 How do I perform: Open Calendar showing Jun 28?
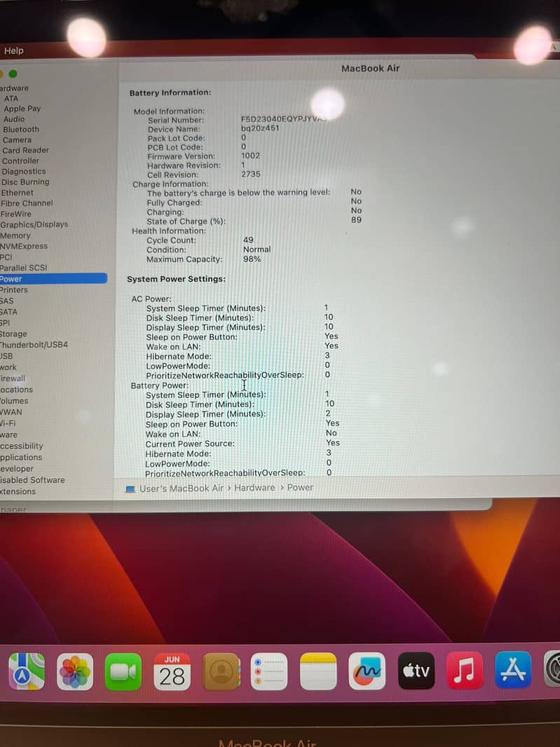[x=172, y=671]
